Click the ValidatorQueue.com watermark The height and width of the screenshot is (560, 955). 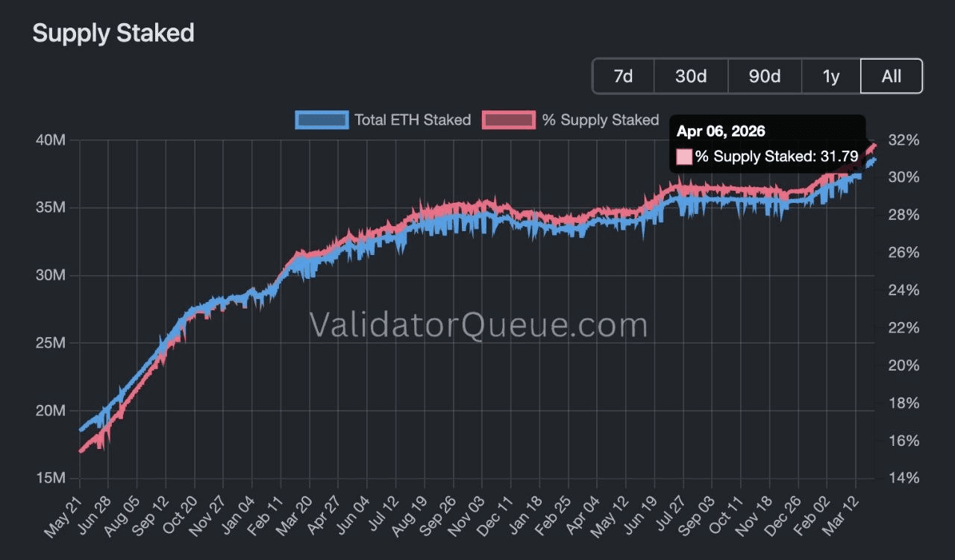[478, 325]
